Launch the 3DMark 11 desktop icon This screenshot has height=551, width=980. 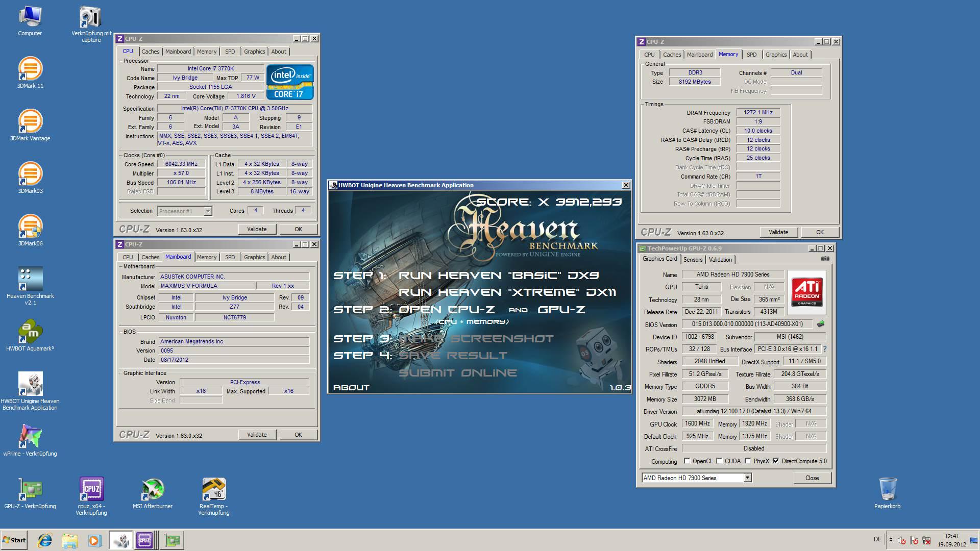tap(30, 72)
